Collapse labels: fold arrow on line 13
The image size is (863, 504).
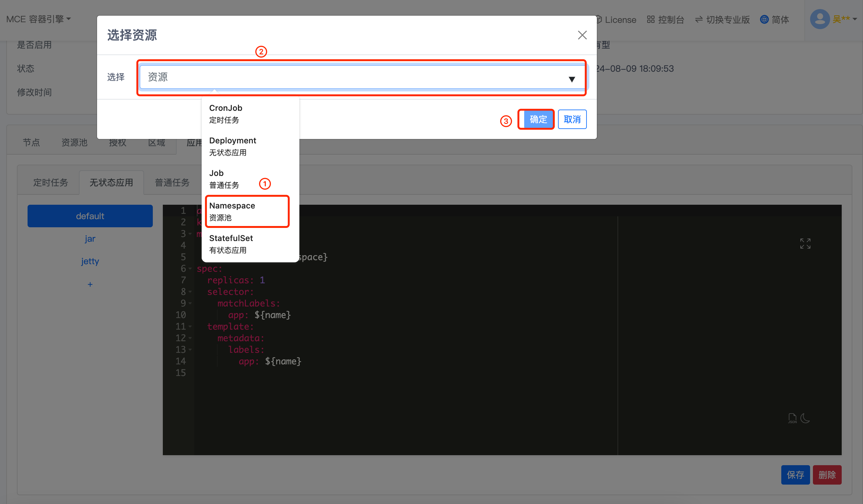click(190, 350)
